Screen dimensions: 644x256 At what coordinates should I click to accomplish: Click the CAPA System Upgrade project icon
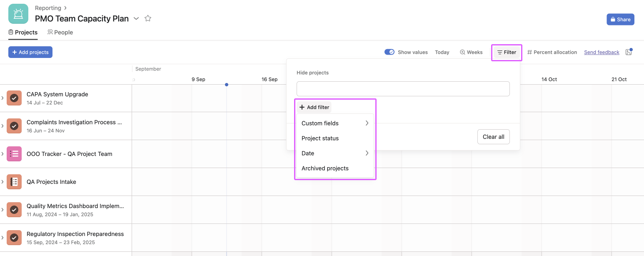pos(14,98)
